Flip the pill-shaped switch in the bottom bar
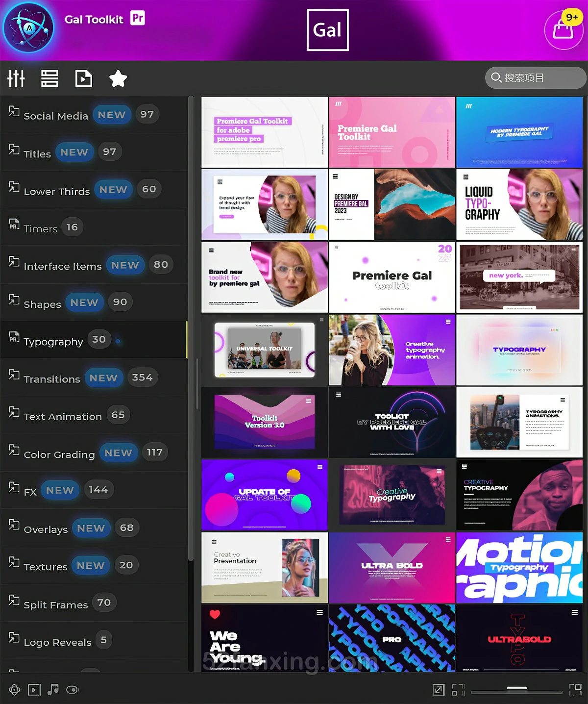 (x=72, y=690)
